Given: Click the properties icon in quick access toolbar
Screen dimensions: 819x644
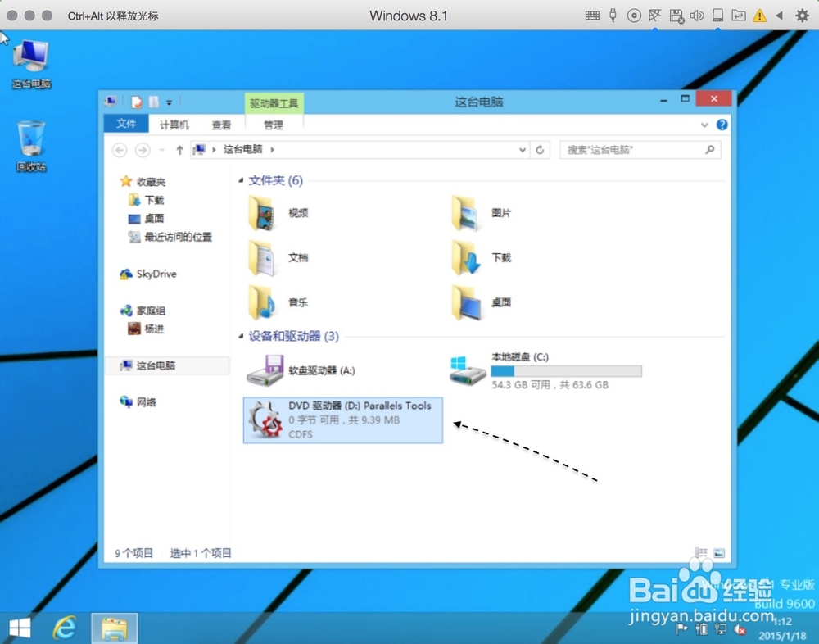Looking at the screenshot, I should coord(136,102).
